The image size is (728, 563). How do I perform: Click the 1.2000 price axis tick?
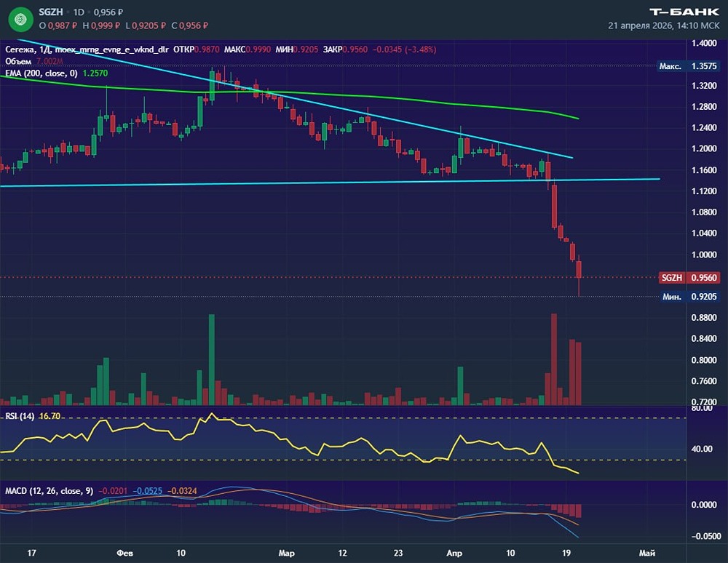click(x=704, y=149)
